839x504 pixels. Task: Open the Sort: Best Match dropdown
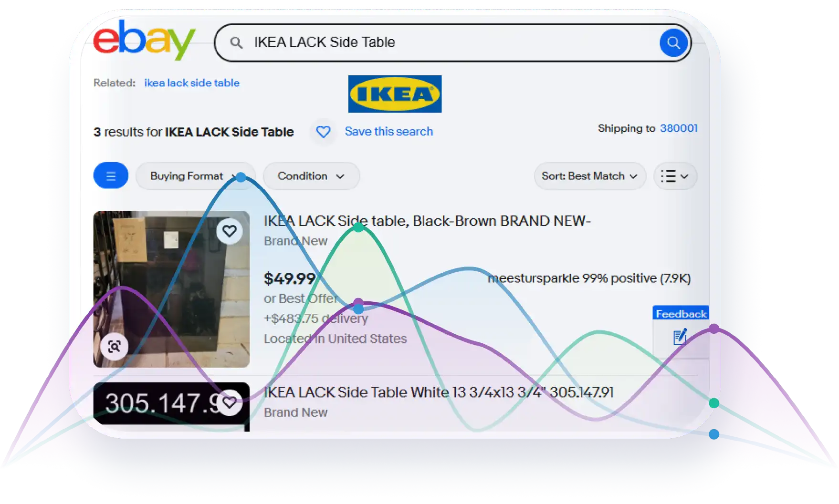tap(589, 176)
